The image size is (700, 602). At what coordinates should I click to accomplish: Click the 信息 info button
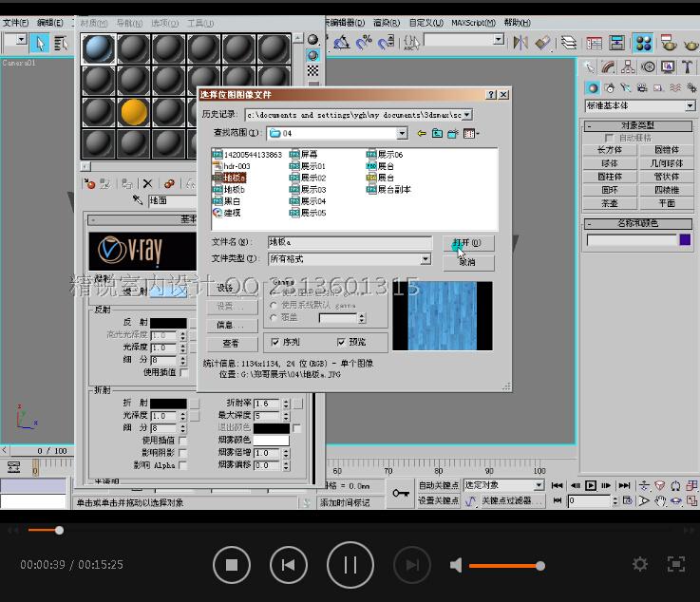point(232,325)
